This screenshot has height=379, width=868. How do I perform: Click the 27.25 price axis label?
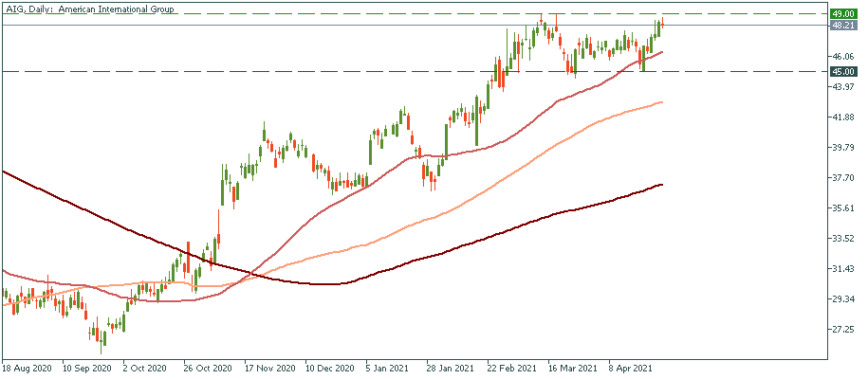[x=842, y=330]
